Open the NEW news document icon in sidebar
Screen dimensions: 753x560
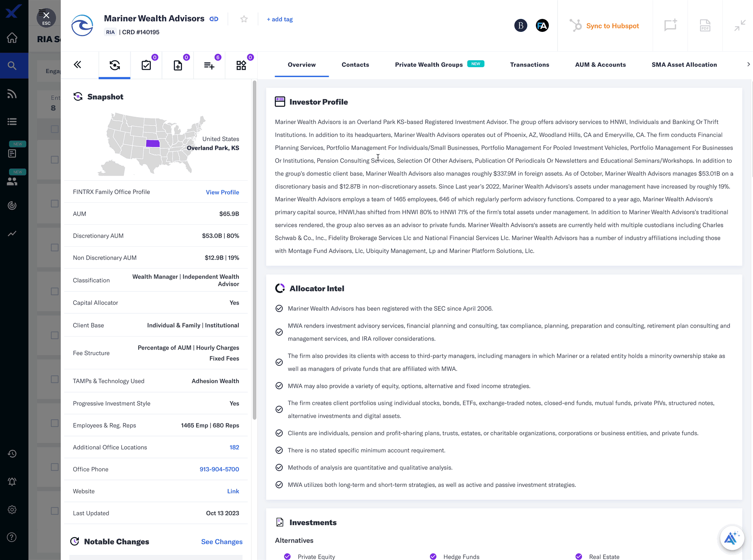12,153
